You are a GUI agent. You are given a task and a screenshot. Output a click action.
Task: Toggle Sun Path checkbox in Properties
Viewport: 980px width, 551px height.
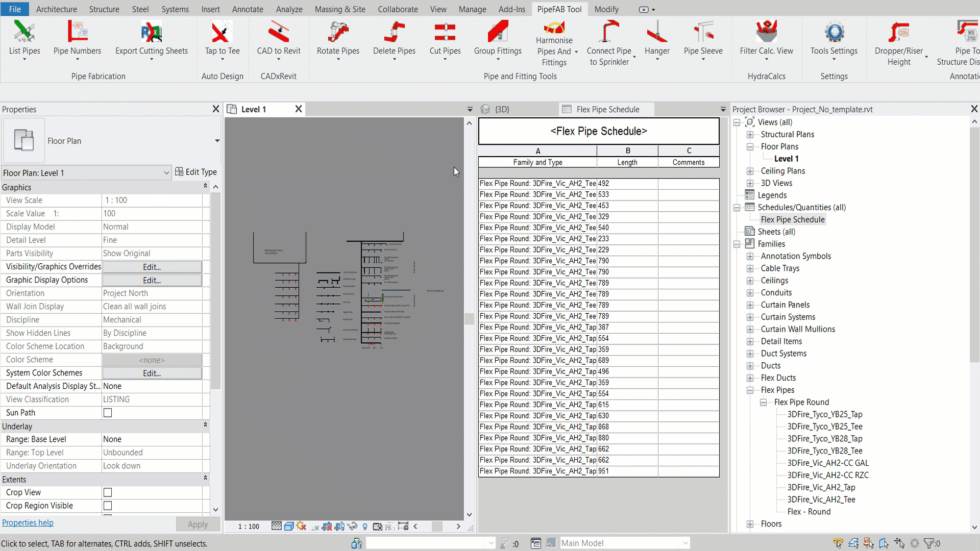108,412
